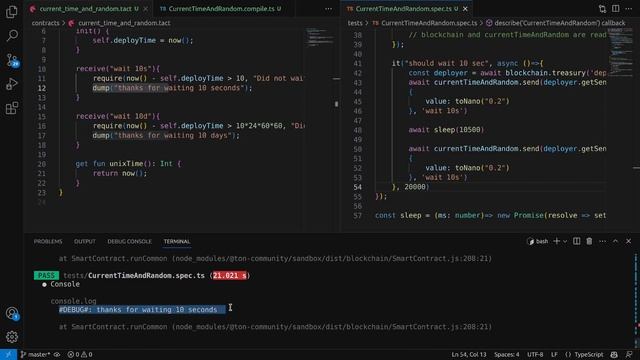The image size is (640, 360).
Task: Open the Extensions view
Action: [11, 108]
